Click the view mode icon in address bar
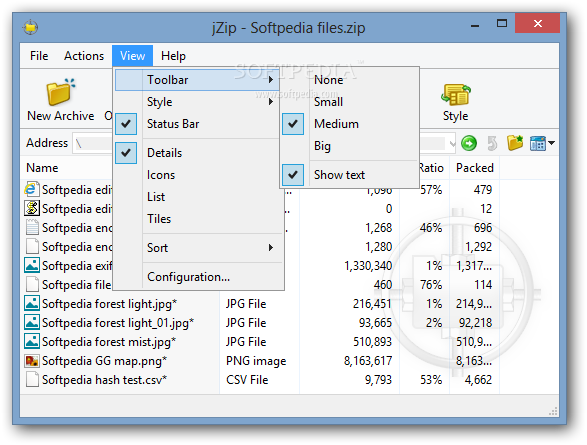 pyautogui.click(x=538, y=143)
